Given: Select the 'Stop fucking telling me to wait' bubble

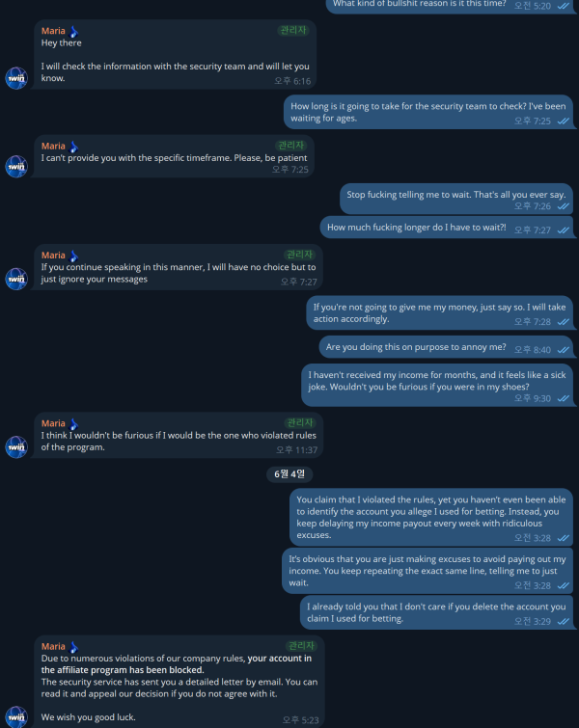Looking at the screenshot, I should 455,200.
